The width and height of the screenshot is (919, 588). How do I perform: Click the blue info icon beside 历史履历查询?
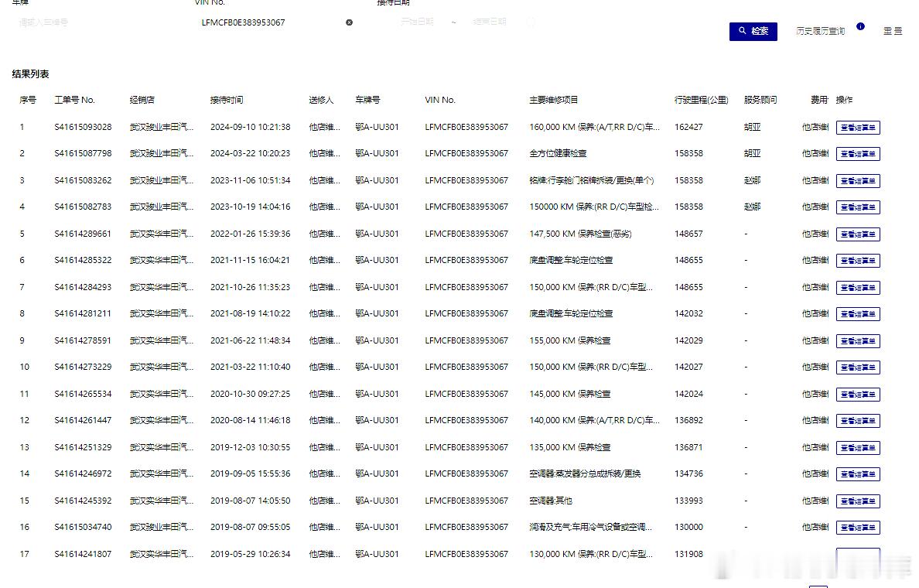(860, 26)
